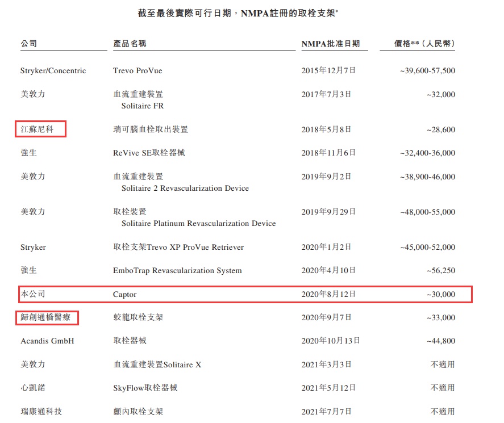Select the NMPA批准日期 column header
Screen dimensions: 504x423
click(x=331, y=44)
